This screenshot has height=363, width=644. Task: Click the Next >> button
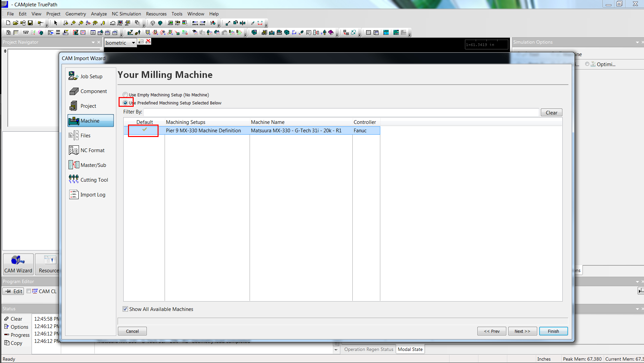(x=522, y=331)
